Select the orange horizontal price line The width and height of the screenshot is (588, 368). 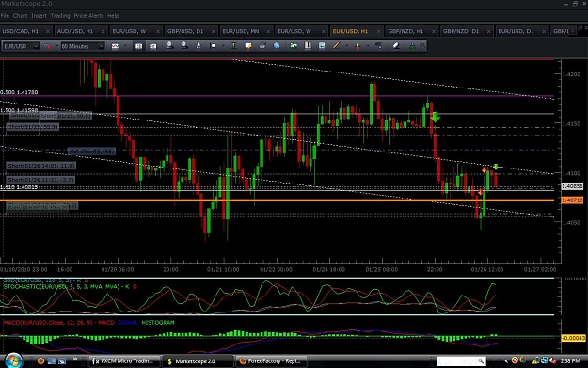[x=277, y=200]
